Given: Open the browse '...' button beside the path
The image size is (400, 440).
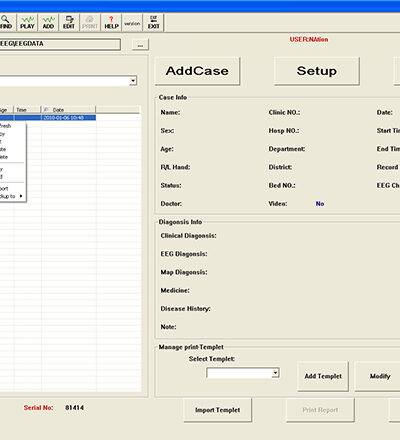Looking at the screenshot, I should pos(140,45).
